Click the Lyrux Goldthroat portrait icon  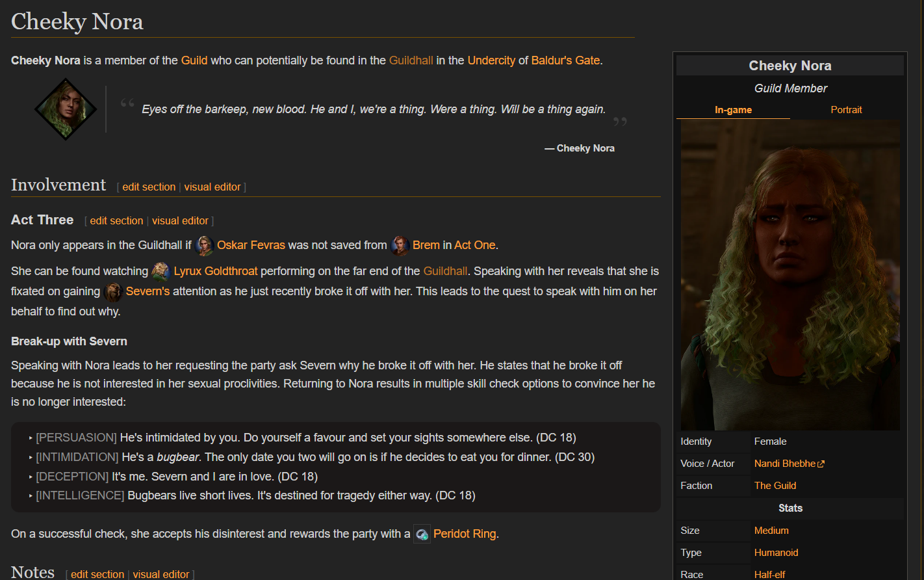161,272
